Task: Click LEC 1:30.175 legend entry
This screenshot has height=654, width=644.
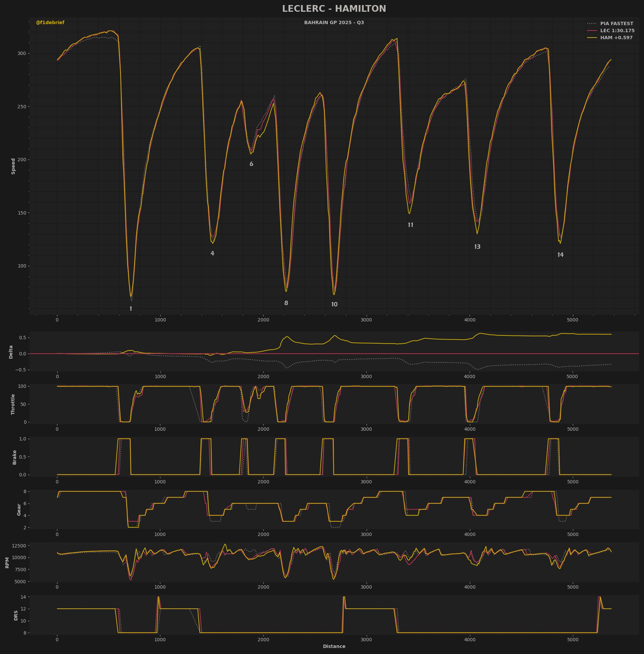Action: [617, 31]
